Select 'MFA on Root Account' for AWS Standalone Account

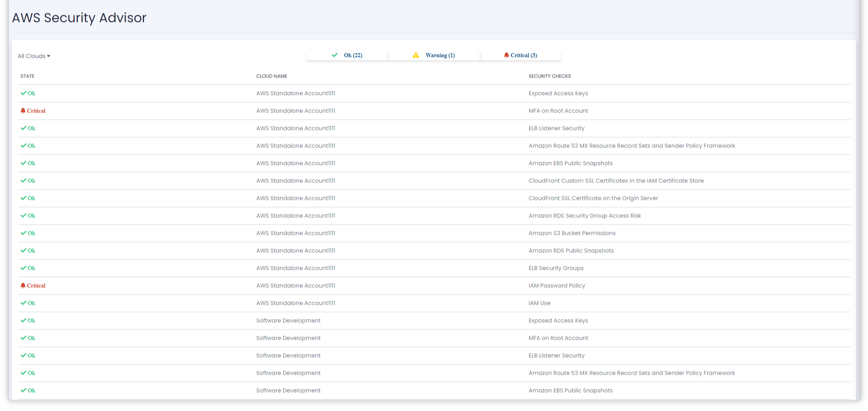click(x=558, y=111)
